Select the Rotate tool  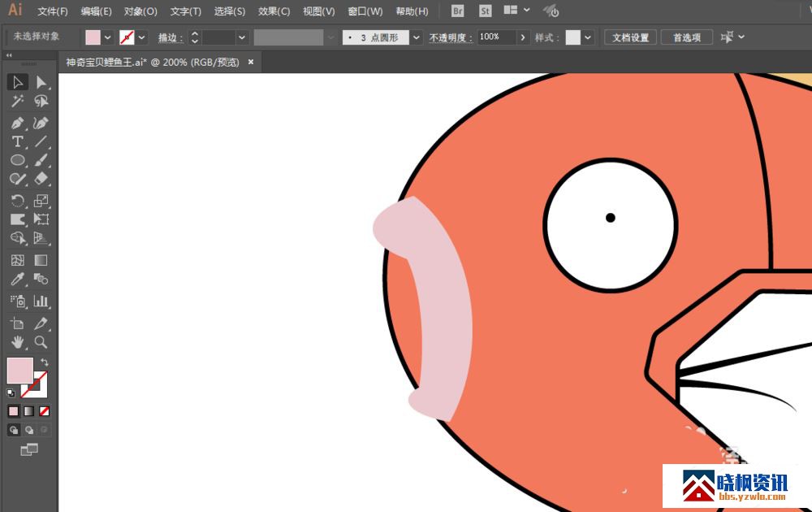18,201
